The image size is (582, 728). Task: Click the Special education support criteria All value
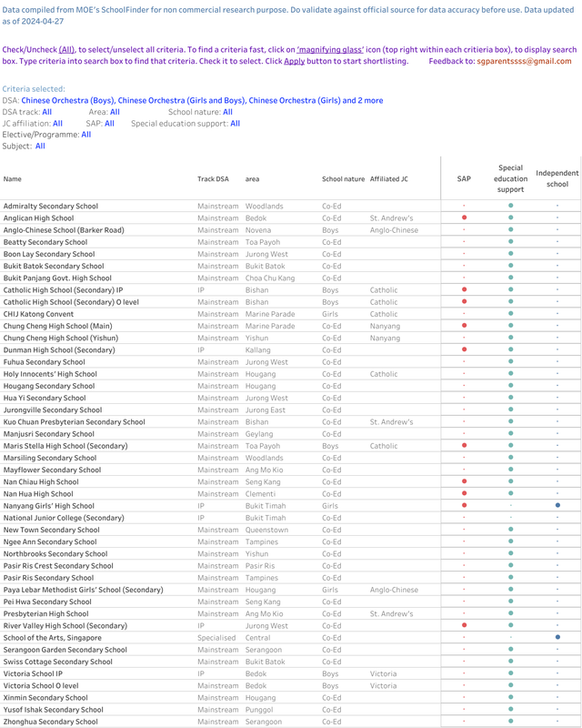pyautogui.click(x=236, y=124)
